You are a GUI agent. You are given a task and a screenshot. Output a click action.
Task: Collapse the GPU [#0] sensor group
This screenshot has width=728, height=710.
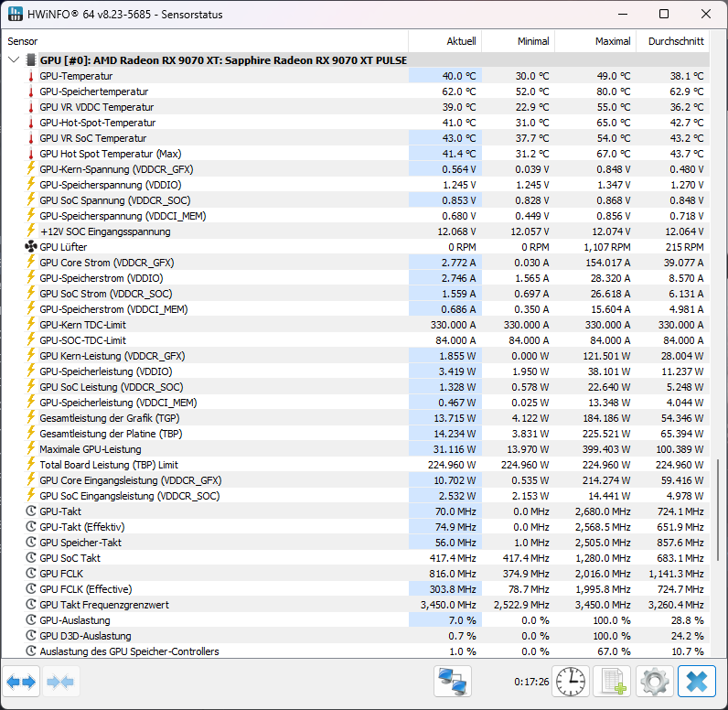coord(14,59)
